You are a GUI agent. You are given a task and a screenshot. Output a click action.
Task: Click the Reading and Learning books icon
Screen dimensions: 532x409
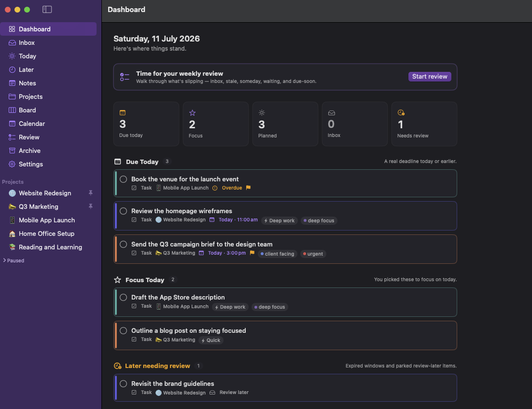click(x=12, y=247)
